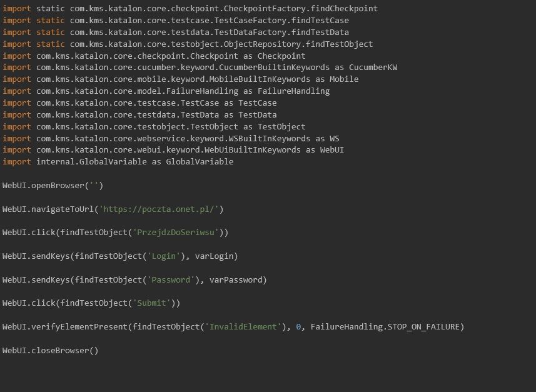The height and width of the screenshot is (392, 536).
Task: Click the internal.GlobalVariable import line
Action: [x=118, y=162]
